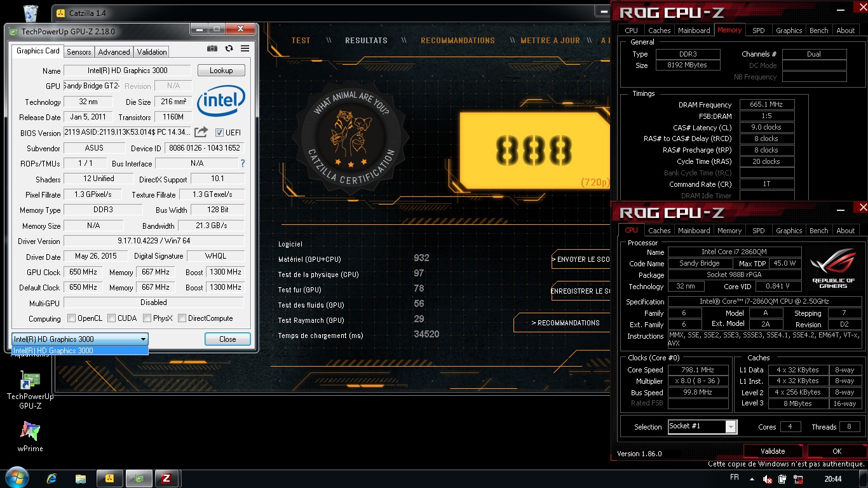The height and width of the screenshot is (488, 868).
Task: Click the Core Speed 798.1 MHz value
Action: click(697, 370)
